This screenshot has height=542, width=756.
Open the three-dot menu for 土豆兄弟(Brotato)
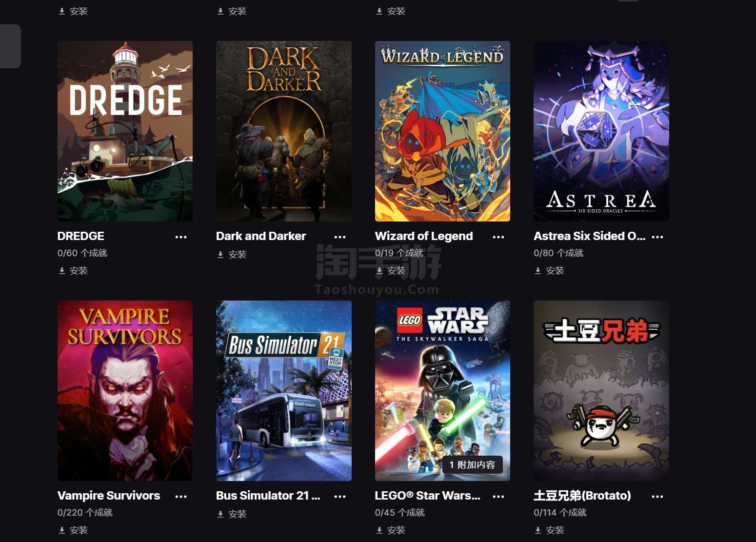(657, 497)
